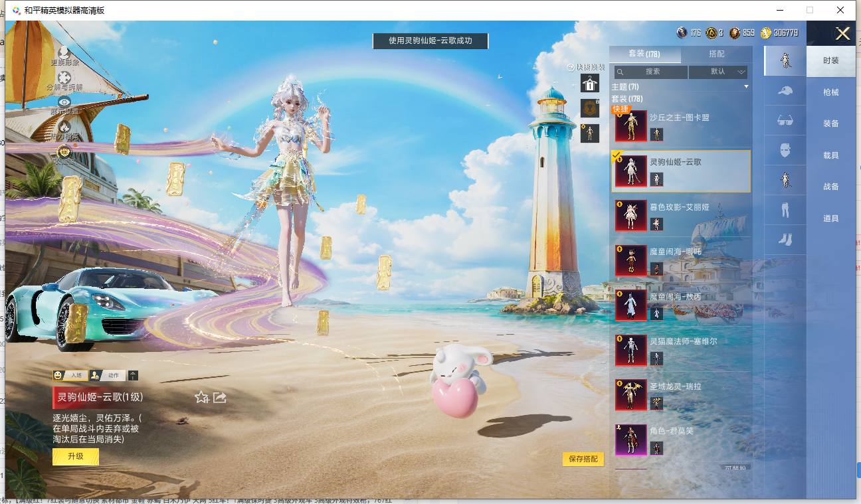The image size is (861, 504).
Task: Select the 暮色玫影-艾丽娅 outfit thumbnail
Action: [631, 215]
